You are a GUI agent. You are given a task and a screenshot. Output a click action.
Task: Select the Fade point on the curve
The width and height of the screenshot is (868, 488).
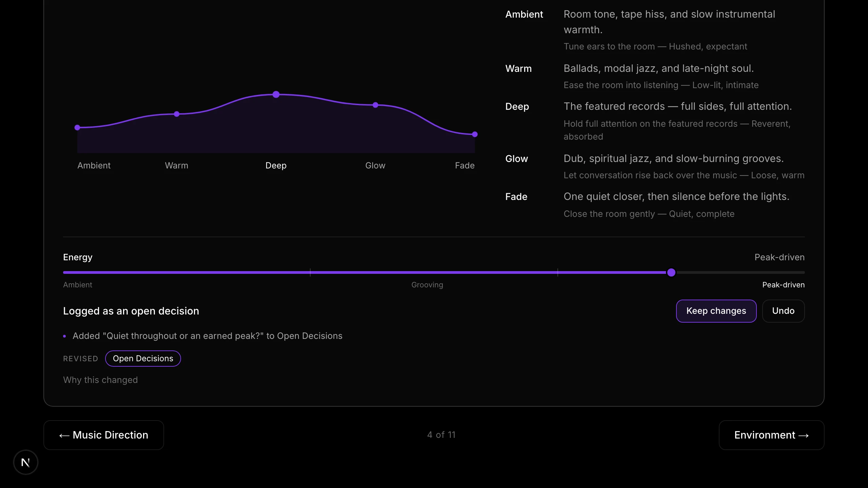point(475,134)
